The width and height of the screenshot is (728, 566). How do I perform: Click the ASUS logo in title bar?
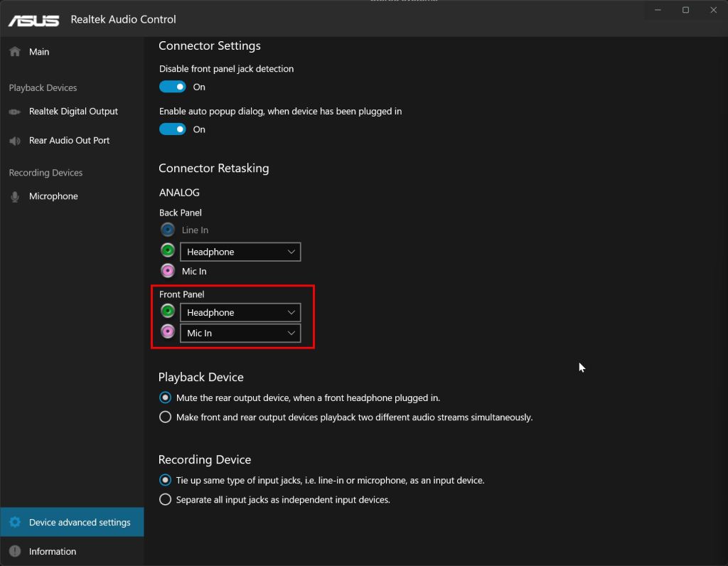(x=34, y=20)
